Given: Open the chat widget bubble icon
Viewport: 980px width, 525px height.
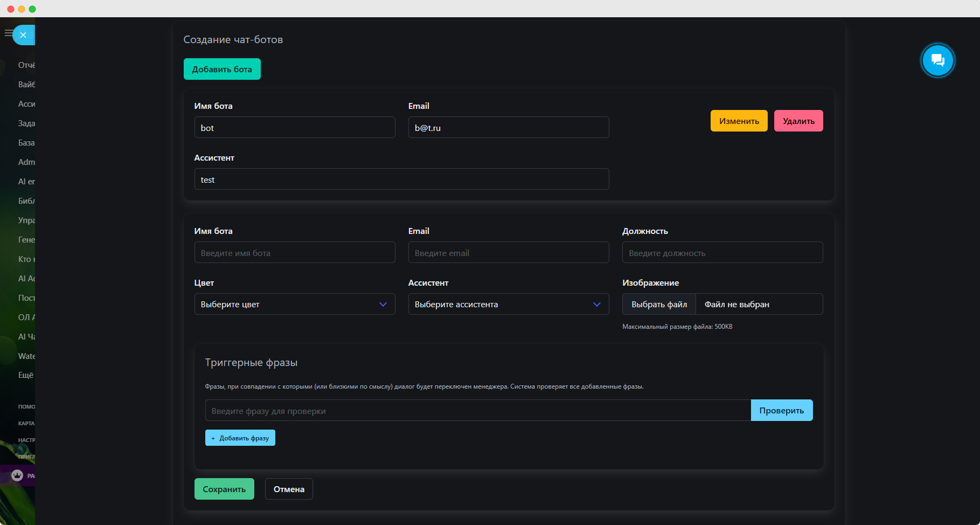Looking at the screenshot, I should 937,60.
